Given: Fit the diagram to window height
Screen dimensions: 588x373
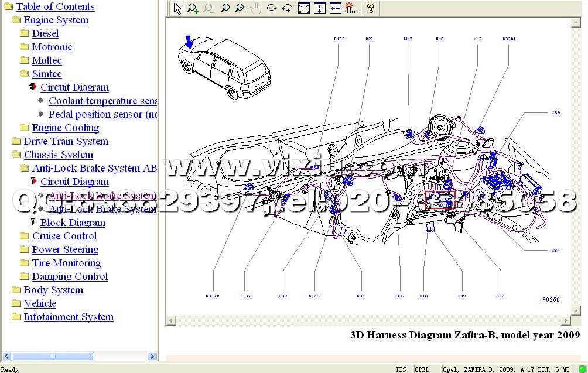Looking at the screenshot, I should [319, 8].
